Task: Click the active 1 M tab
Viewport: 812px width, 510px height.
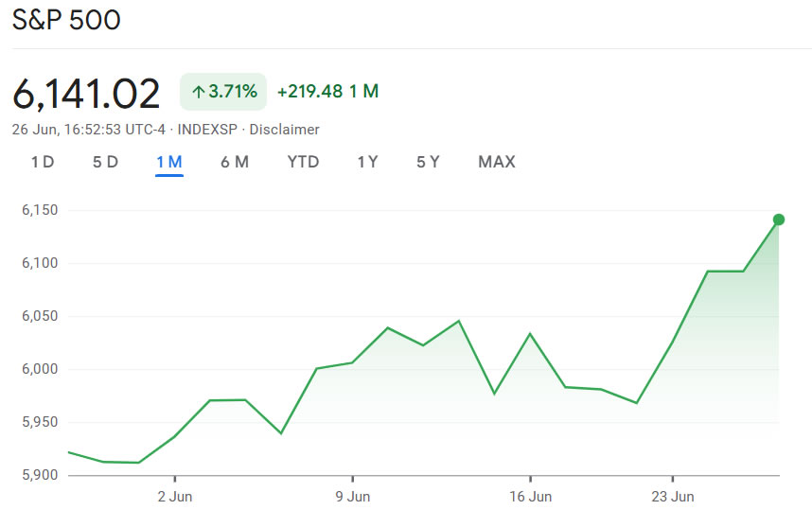Action: pyautogui.click(x=169, y=162)
